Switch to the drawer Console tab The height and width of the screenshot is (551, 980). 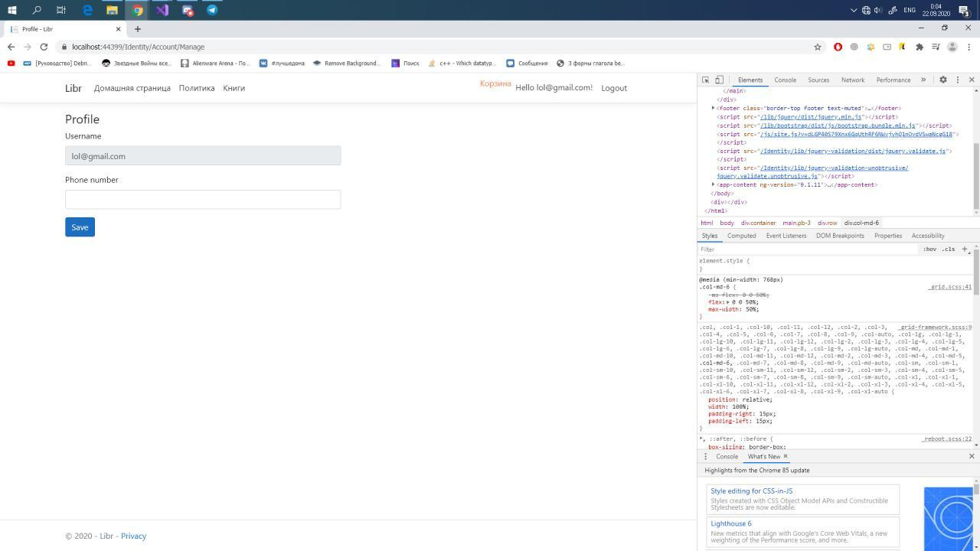click(727, 456)
